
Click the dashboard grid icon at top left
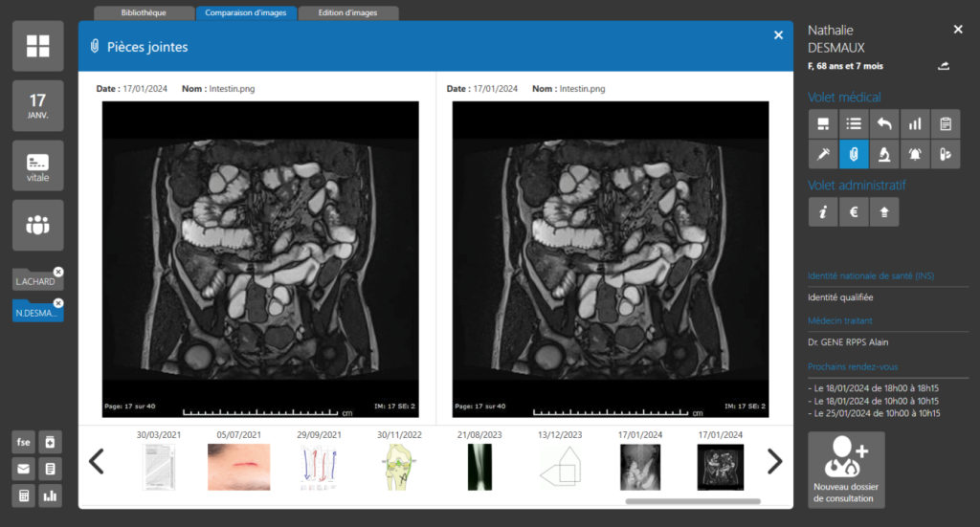click(x=38, y=46)
